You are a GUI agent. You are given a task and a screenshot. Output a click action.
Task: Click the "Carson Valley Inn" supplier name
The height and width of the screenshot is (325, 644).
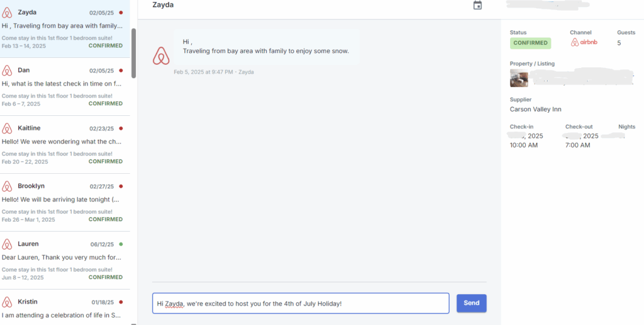(x=536, y=110)
